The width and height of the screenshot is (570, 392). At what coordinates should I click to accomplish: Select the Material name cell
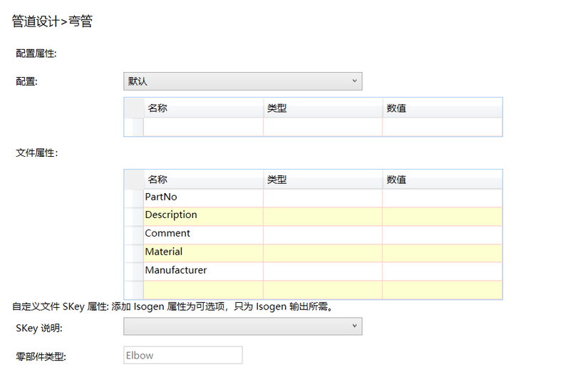point(203,253)
